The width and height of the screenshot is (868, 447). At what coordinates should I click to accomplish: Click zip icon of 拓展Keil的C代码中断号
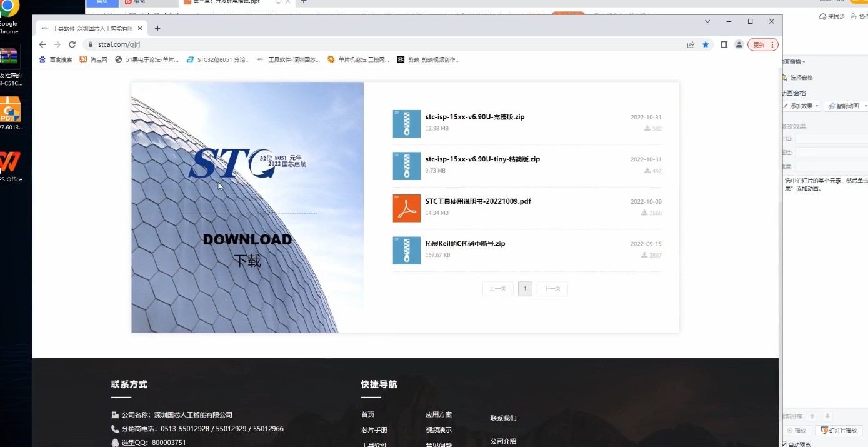coord(406,250)
